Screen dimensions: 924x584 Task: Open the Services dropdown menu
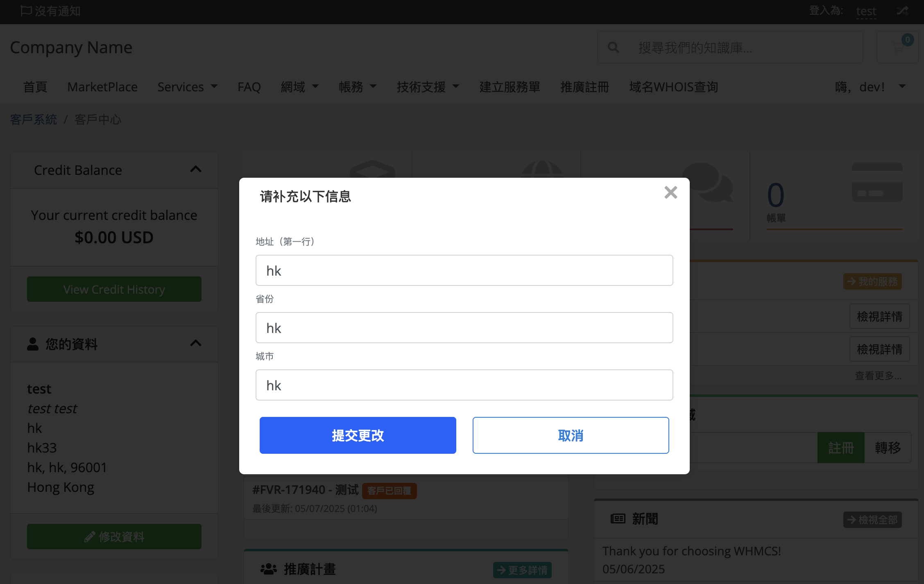coord(187,87)
